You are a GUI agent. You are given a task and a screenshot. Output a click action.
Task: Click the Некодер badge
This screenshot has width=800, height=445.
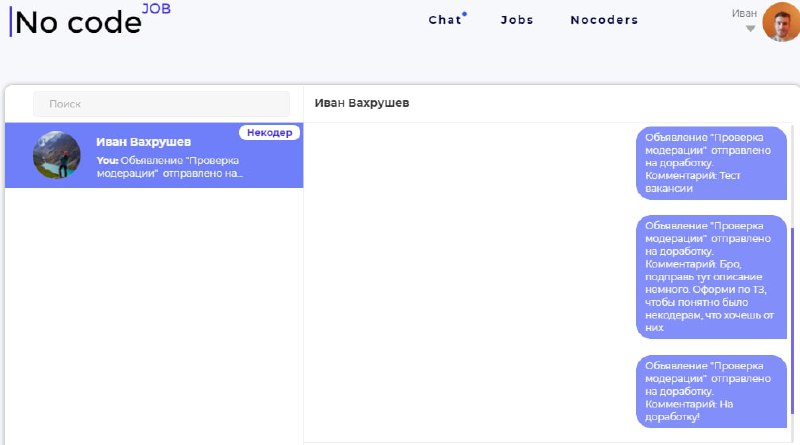click(x=269, y=133)
